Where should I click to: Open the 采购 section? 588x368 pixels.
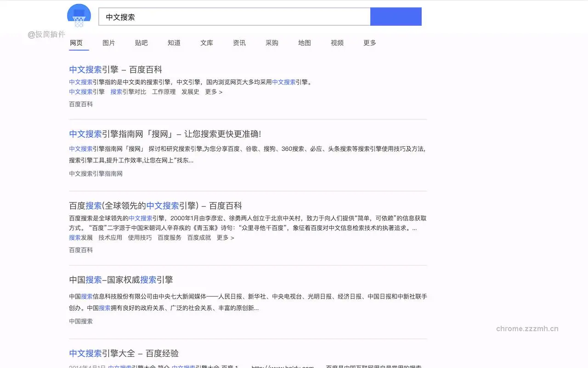coord(271,43)
